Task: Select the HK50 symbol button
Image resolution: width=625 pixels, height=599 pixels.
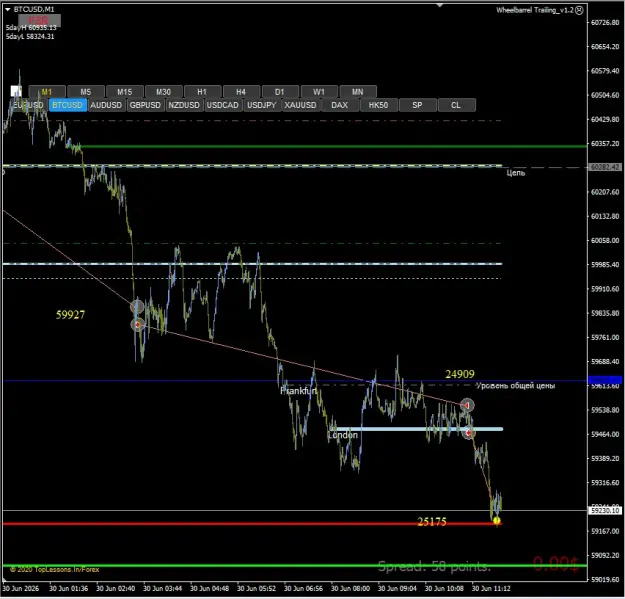Action: (378, 105)
